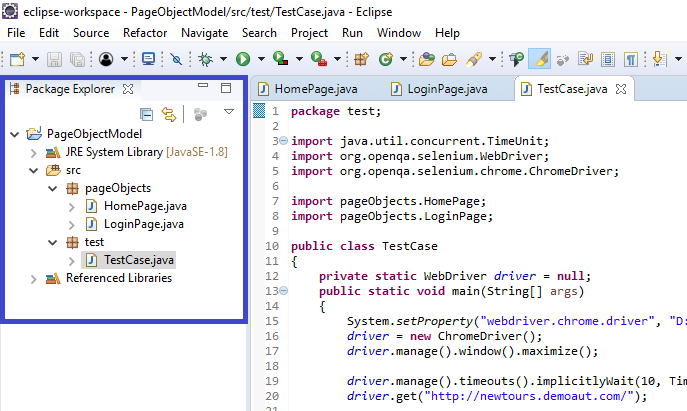Open the Open Type toolbar icon
The image size is (687, 411).
pyautogui.click(x=426, y=59)
